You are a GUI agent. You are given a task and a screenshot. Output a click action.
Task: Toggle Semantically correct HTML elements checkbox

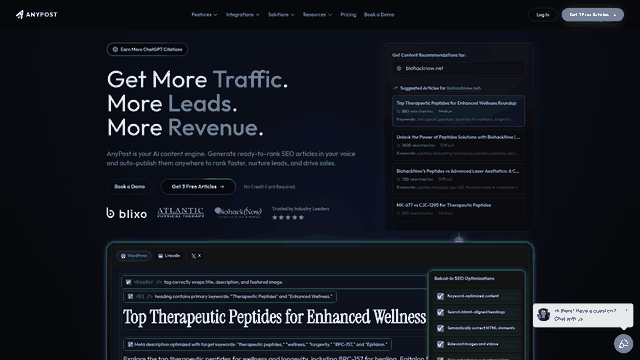pos(440,328)
